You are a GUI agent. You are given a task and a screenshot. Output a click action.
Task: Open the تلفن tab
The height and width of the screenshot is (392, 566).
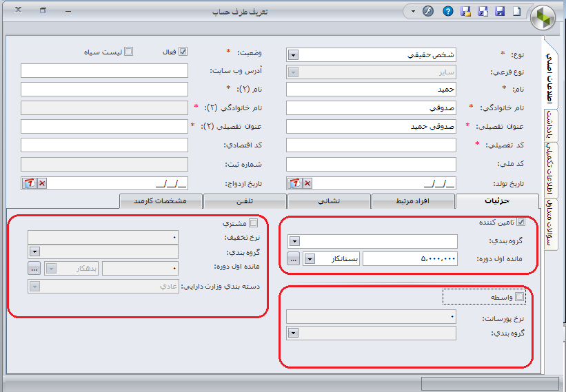click(x=245, y=201)
